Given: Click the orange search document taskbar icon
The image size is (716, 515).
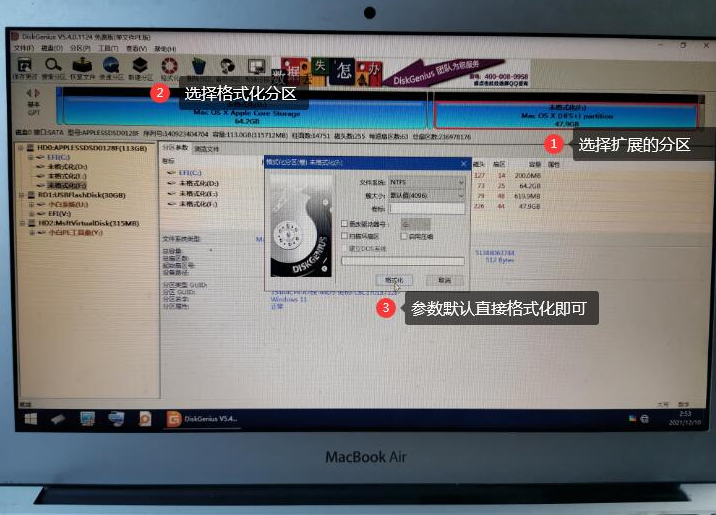Looking at the screenshot, I should pos(145,419).
